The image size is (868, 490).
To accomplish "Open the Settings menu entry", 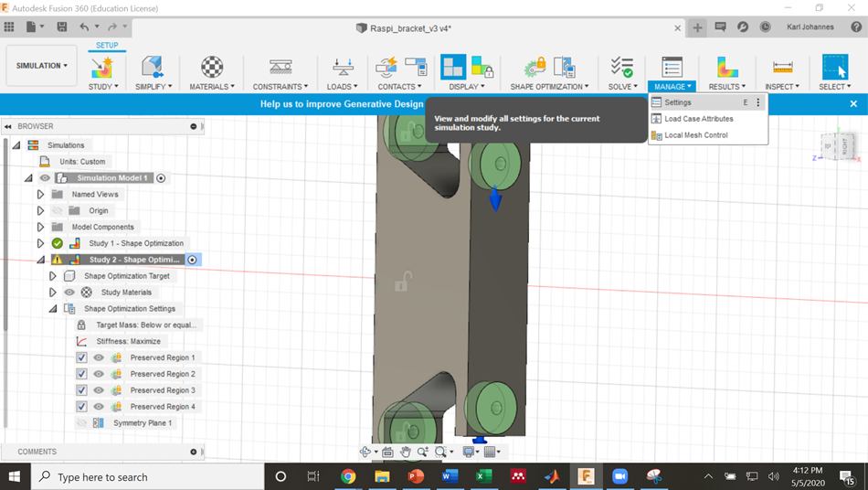I will [707, 102].
